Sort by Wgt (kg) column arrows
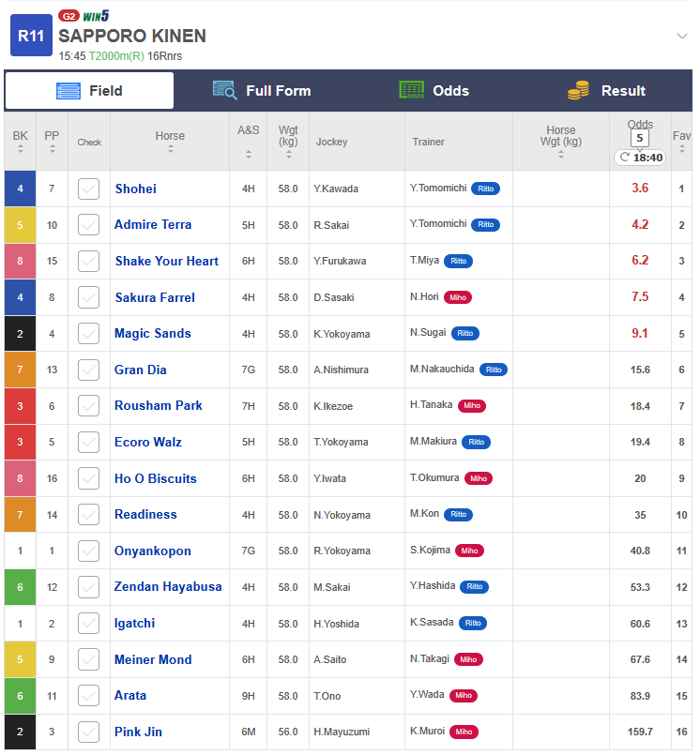This screenshot has height=755, width=700. [289, 154]
